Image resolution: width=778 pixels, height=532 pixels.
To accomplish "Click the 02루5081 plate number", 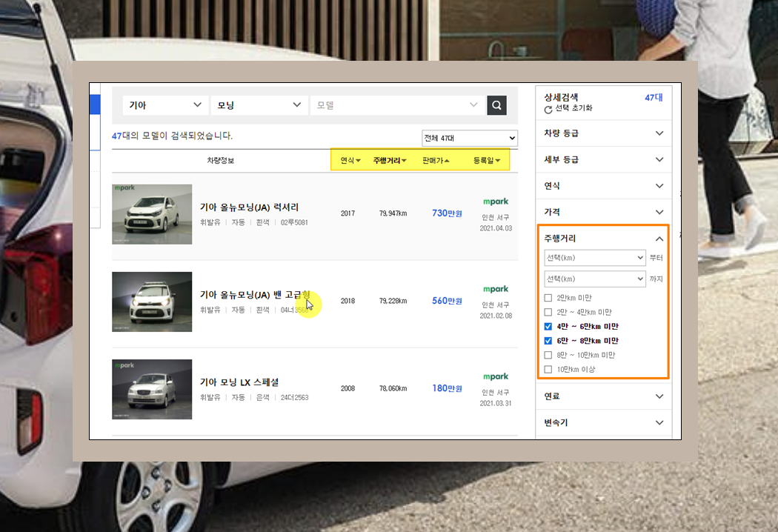I will click(x=294, y=222).
